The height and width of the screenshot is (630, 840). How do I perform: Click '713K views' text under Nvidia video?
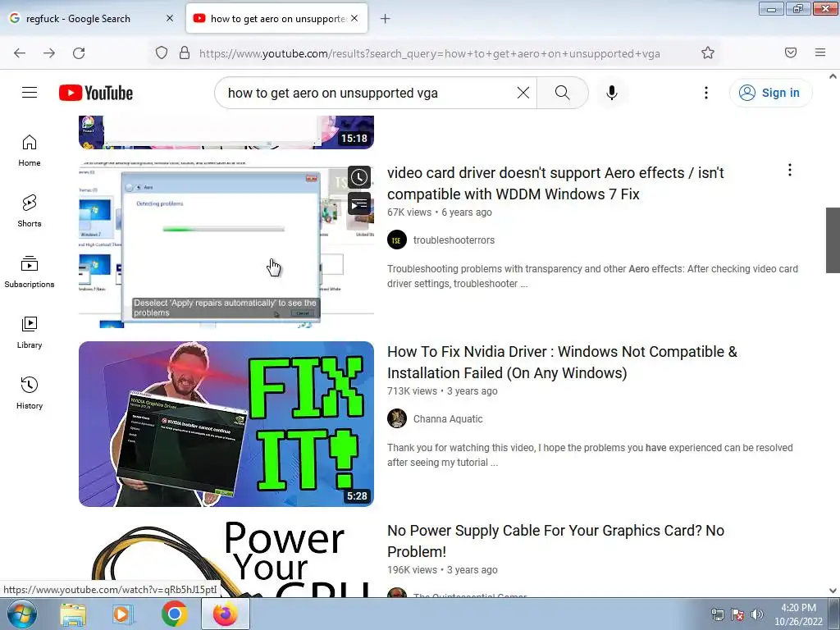coord(412,391)
